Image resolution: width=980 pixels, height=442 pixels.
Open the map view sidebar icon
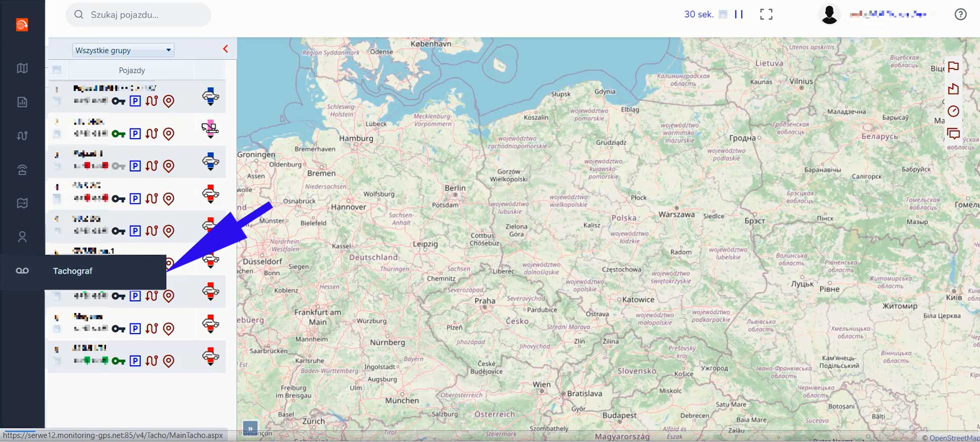click(22, 68)
